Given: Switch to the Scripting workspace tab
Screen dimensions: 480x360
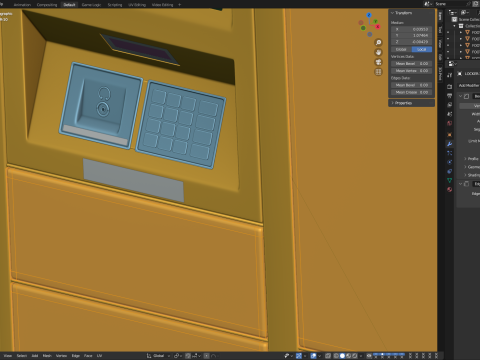Looking at the screenshot, I should pyautogui.click(x=115, y=5).
